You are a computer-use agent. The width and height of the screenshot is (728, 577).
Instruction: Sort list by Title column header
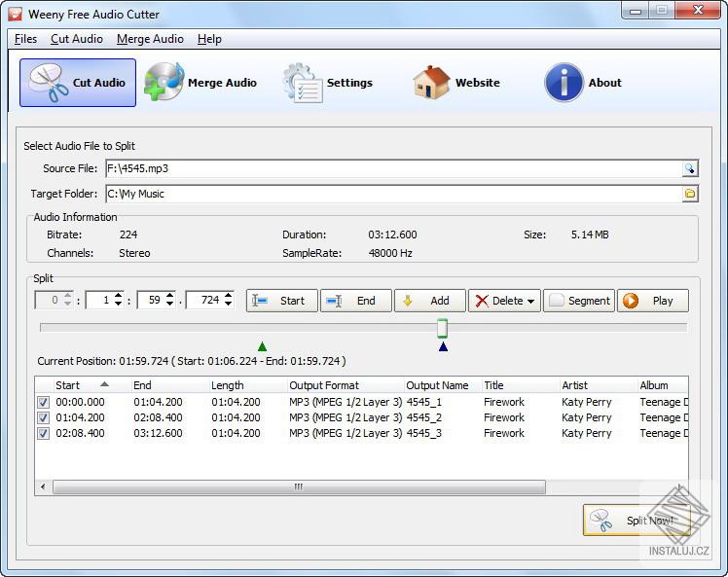click(x=521, y=385)
